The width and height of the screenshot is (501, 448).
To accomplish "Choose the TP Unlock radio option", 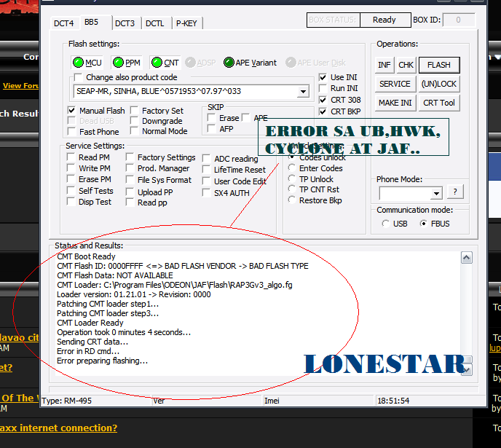I will point(293,179).
